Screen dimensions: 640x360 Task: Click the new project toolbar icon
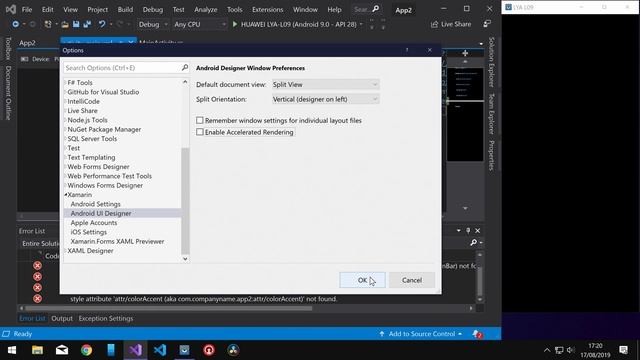pos(48,24)
